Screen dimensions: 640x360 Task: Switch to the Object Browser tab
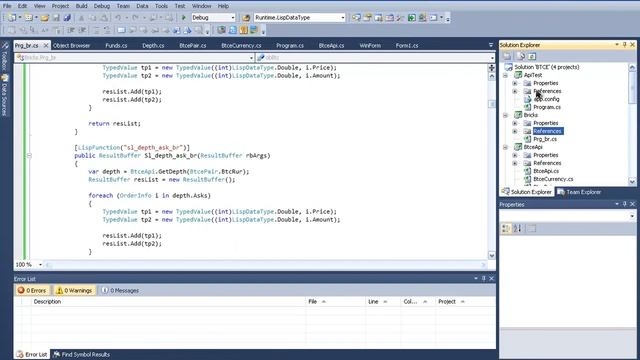click(71, 45)
